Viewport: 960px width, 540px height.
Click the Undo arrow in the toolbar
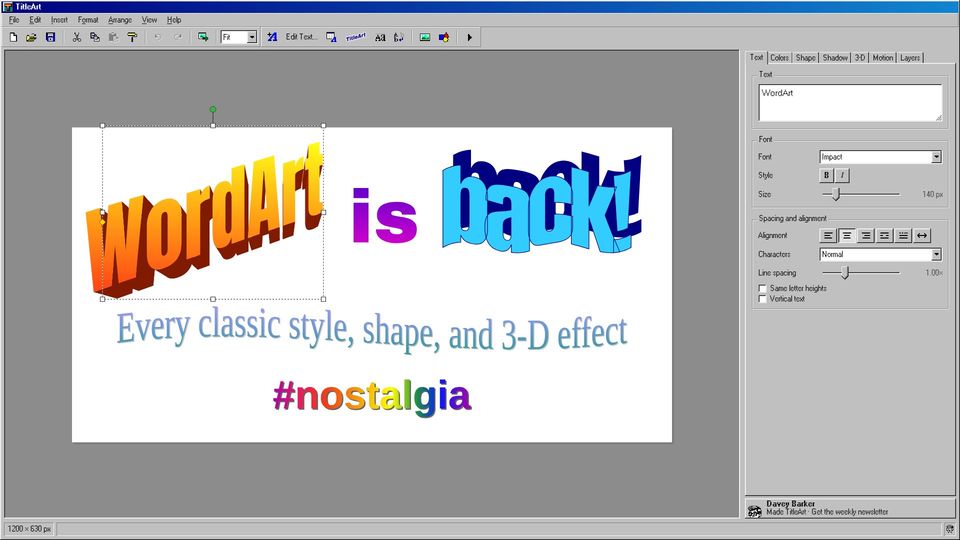158,37
